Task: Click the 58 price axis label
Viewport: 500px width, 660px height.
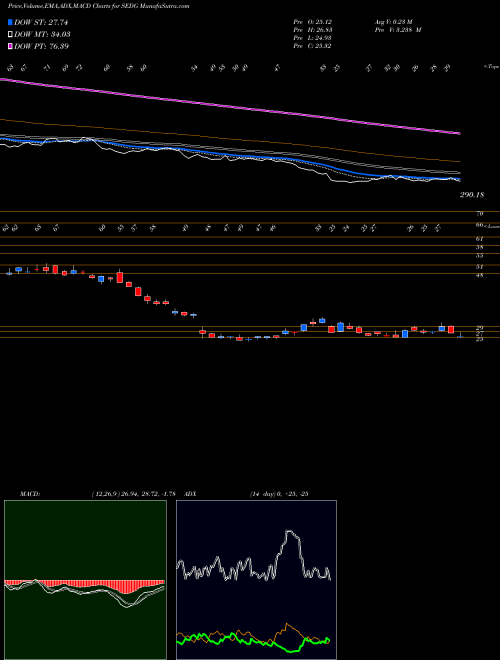Action: tap(480, 247)
